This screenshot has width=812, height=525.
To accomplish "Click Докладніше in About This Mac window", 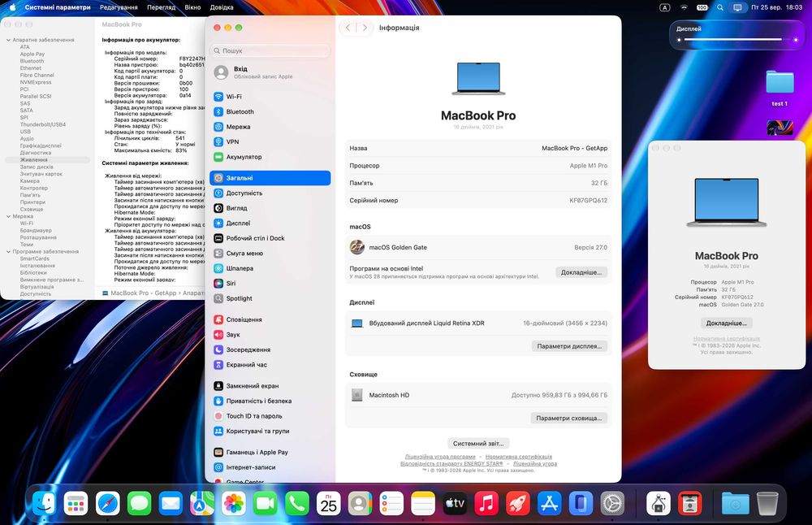I will (726, 323).
